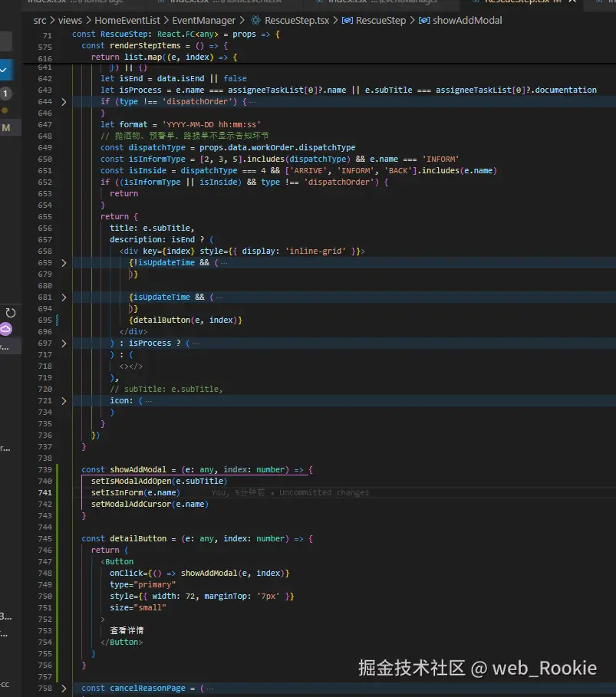Viewport: 616px width, 697px height.
Task: Click the badge showing 1 in left sidebar
Action: coord(6,94)
